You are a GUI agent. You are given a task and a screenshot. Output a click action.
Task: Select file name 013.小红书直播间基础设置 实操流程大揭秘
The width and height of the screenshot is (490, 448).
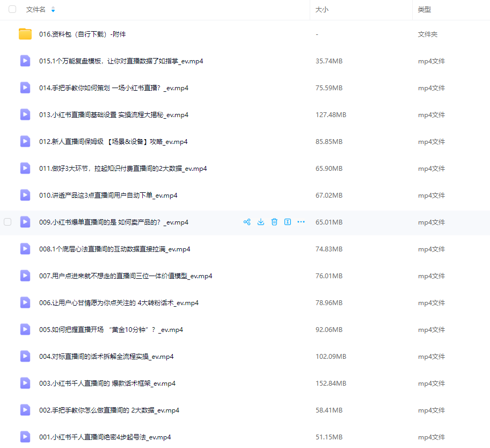click(x=114, y=115)
